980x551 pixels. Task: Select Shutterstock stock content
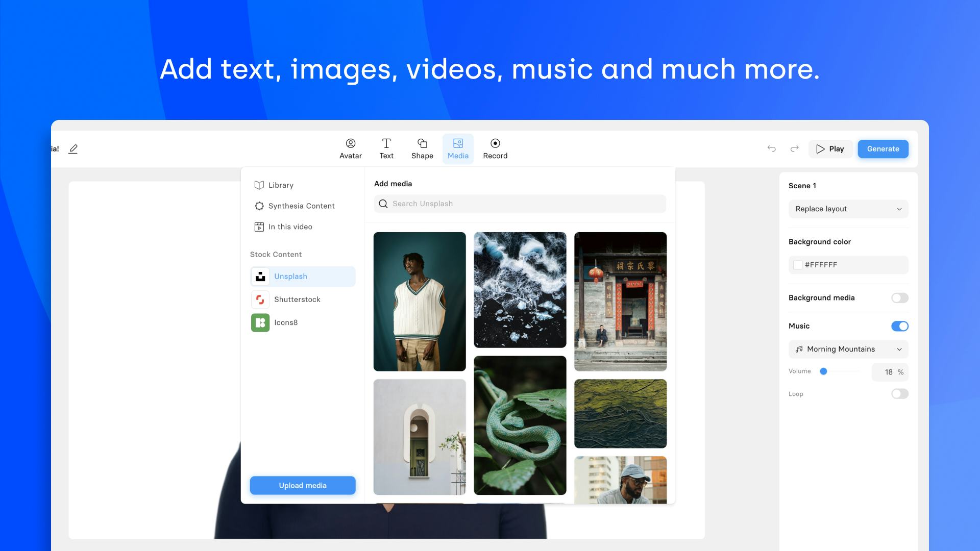coord(297,299)
